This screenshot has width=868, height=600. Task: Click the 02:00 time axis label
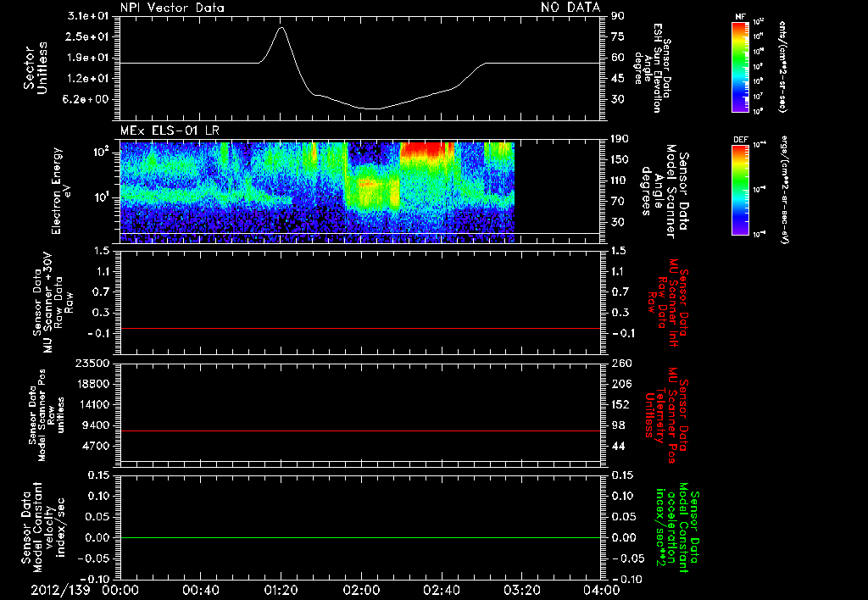click(x=361, y=590)
